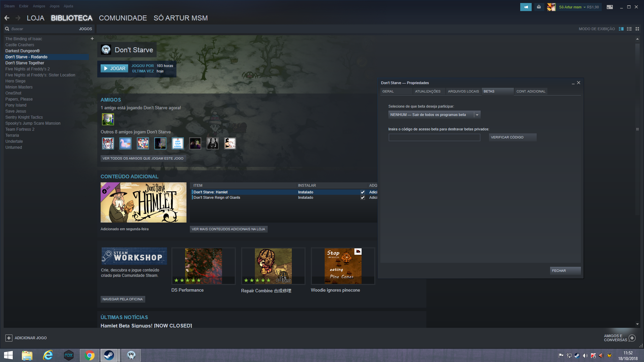Click the beta access code input field
The width and height of the screenshot is (644, 362).
coord(434,137)
